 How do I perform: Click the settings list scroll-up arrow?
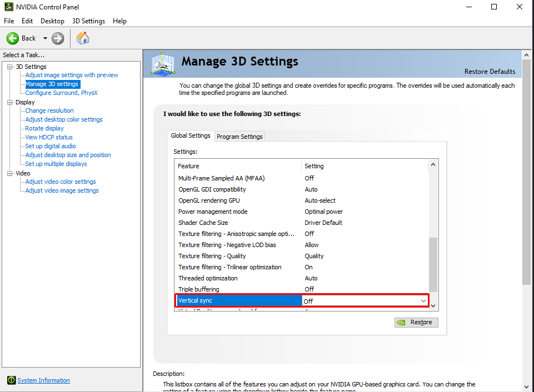[433, 164]
